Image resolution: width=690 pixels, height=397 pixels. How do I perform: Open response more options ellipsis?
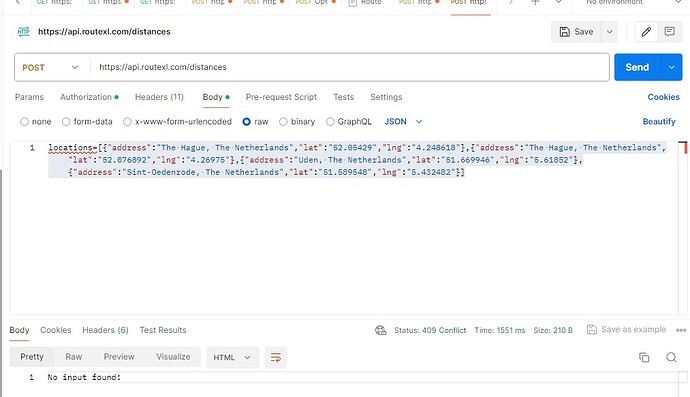[681, 330]
